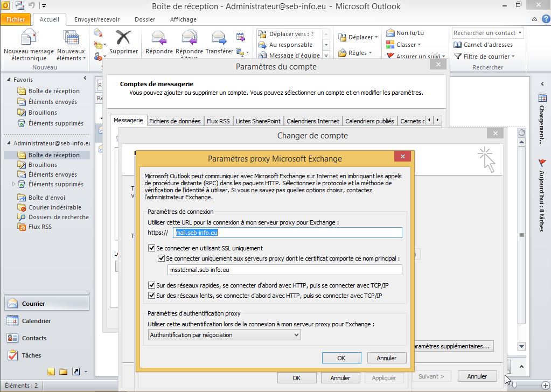This screenshot has height=392, width=551.
Task: Expand the To-Do bar on the right
Action: pyautogui.click(x=542, y=83)
